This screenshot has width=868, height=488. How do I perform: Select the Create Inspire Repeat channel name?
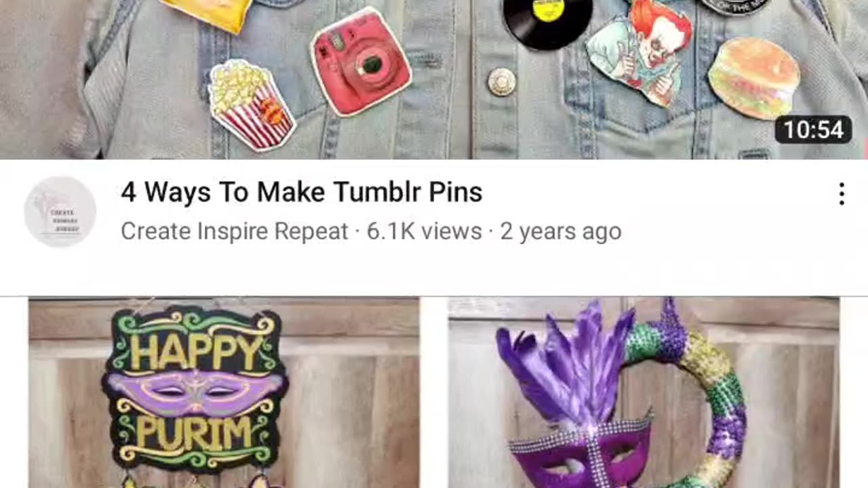(234, 232)
